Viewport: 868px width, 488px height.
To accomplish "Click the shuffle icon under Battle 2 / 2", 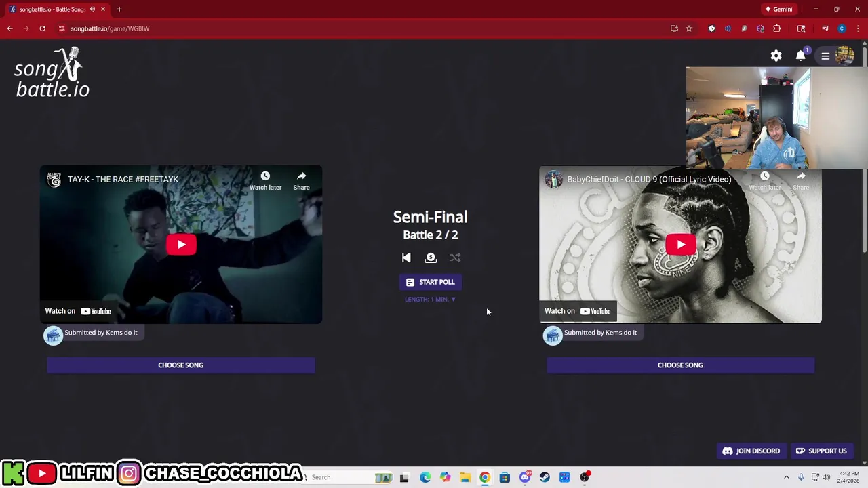I will point(455,258).
